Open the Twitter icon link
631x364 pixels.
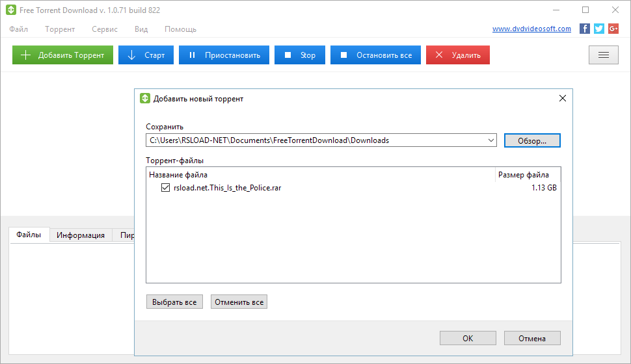point(599,29)
